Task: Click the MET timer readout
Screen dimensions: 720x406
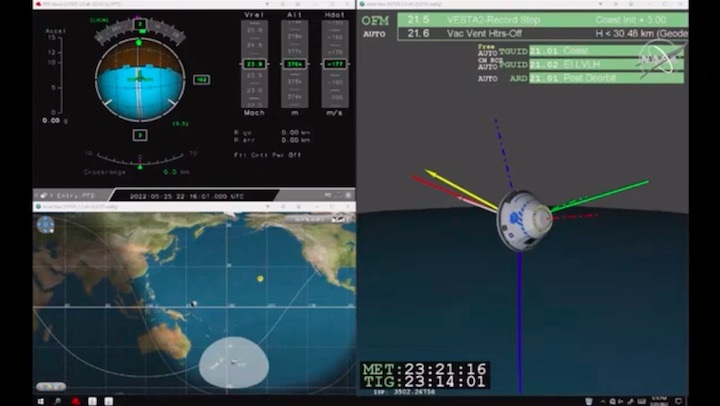Action: click(x=424, y=369)
